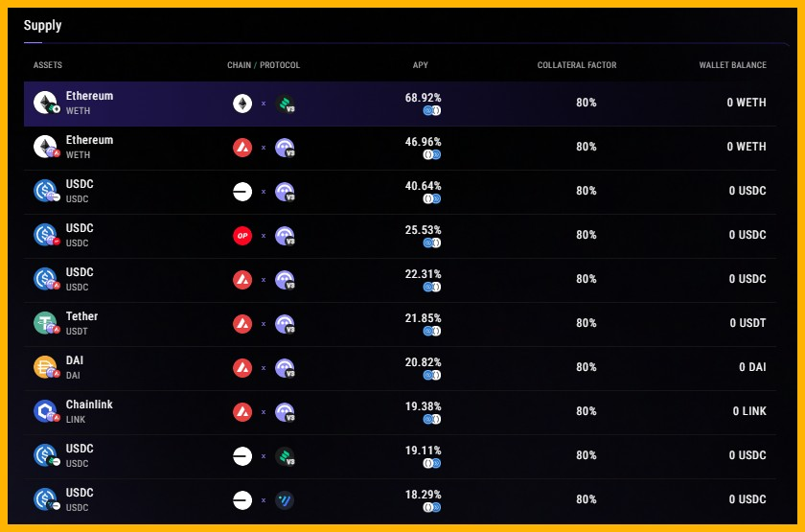The image size is (805, 532).
Task: Click the Chain / Protocol column header
Action: (264, 65)
